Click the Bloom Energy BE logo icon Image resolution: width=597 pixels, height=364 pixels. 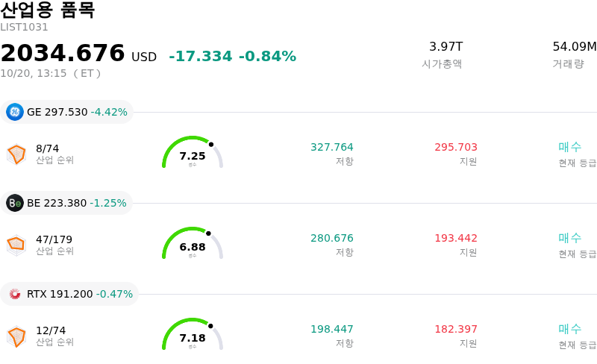click(15, 203)
